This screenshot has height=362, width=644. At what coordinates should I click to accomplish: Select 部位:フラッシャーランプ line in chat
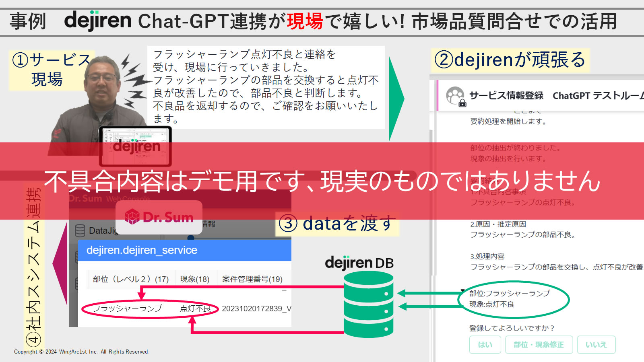click(510, 294)
